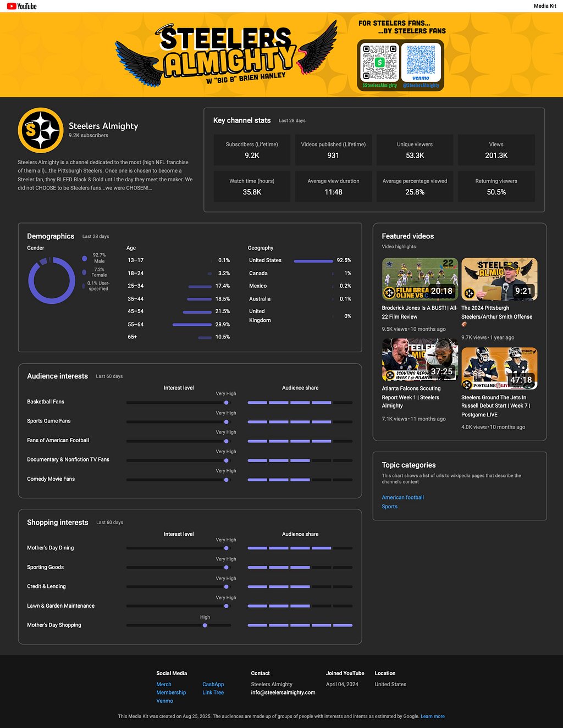The image size is (563, 728).
Task: Click the Venmo QR code in banner
Action: [x=421, y=62]
